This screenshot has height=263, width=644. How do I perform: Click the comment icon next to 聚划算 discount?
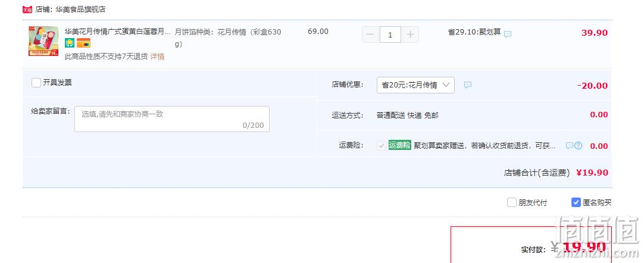point(508,34)
